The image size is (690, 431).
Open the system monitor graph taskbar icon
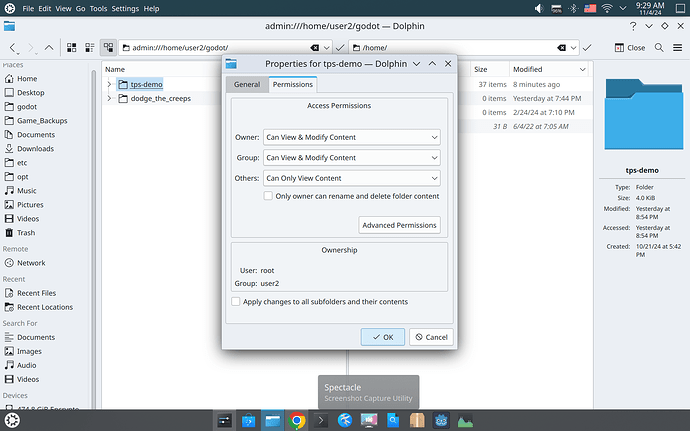click(465, 420)
